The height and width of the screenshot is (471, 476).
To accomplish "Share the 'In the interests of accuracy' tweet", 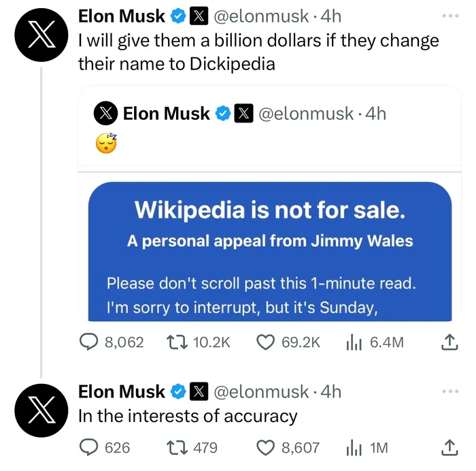I will 449,448.
